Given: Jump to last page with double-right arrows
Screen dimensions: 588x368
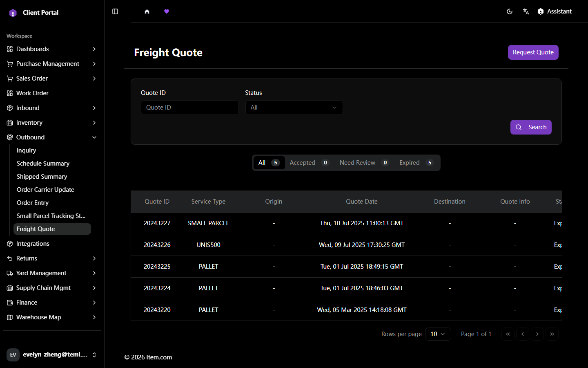Looking at the screenshot, I should tap(552, 334).
